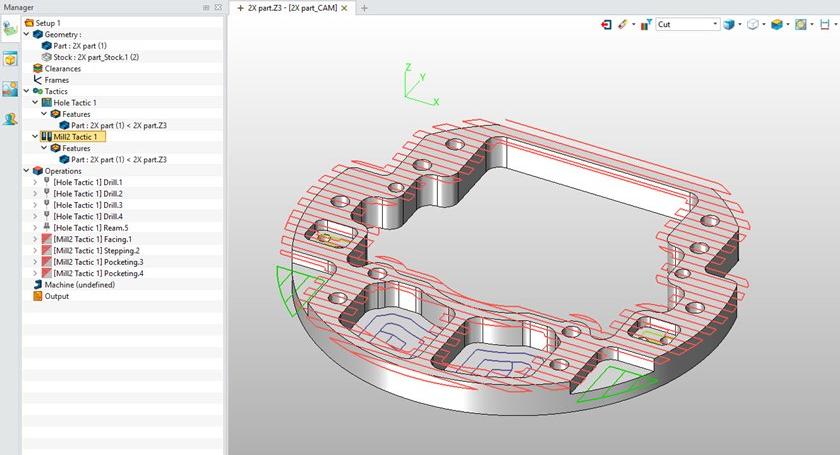Collapse the Geometry tree node

point(27,34)
